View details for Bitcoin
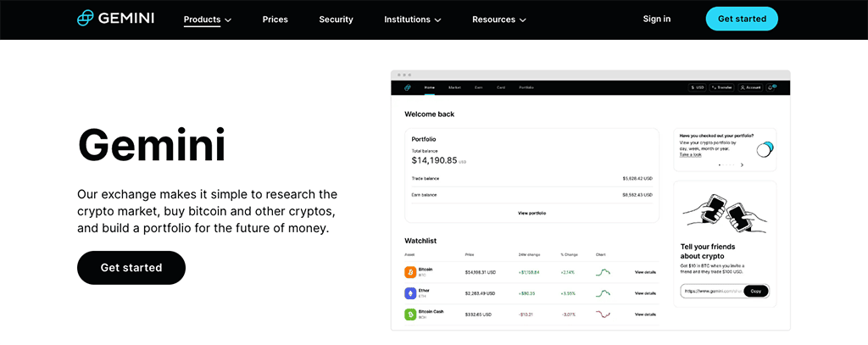 (645, 272)
